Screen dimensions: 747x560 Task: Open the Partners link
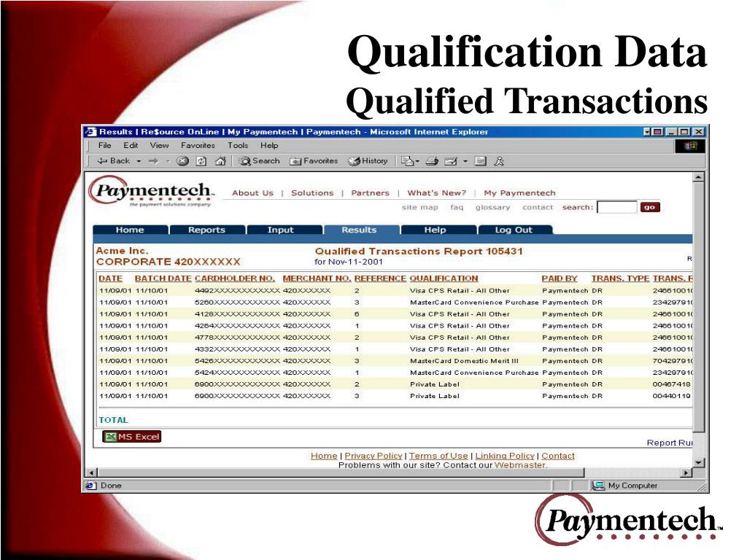(370, 192)
